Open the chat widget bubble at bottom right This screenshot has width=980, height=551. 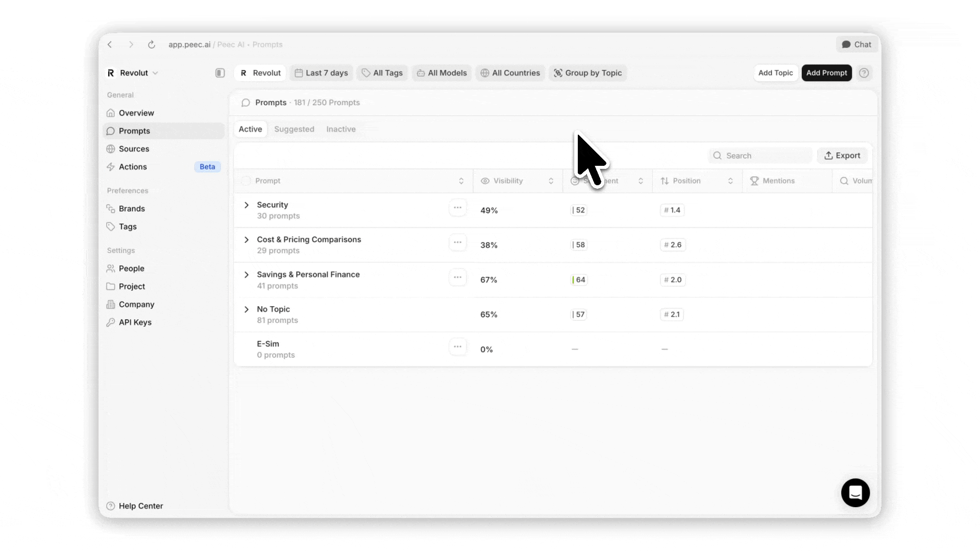(855, 493)
